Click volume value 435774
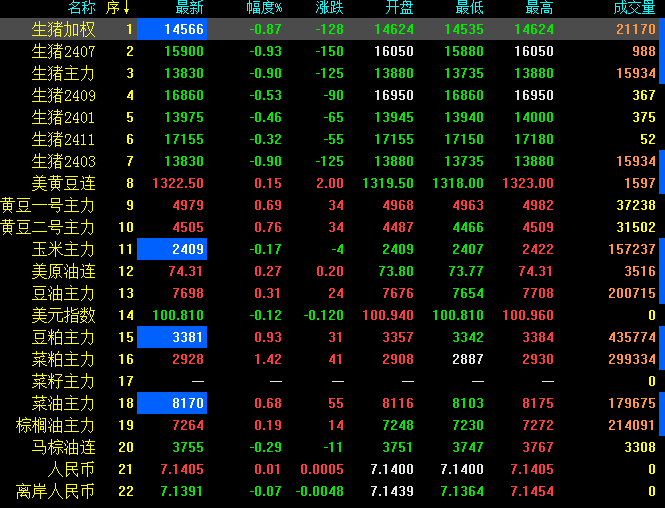 coord(632,338)
